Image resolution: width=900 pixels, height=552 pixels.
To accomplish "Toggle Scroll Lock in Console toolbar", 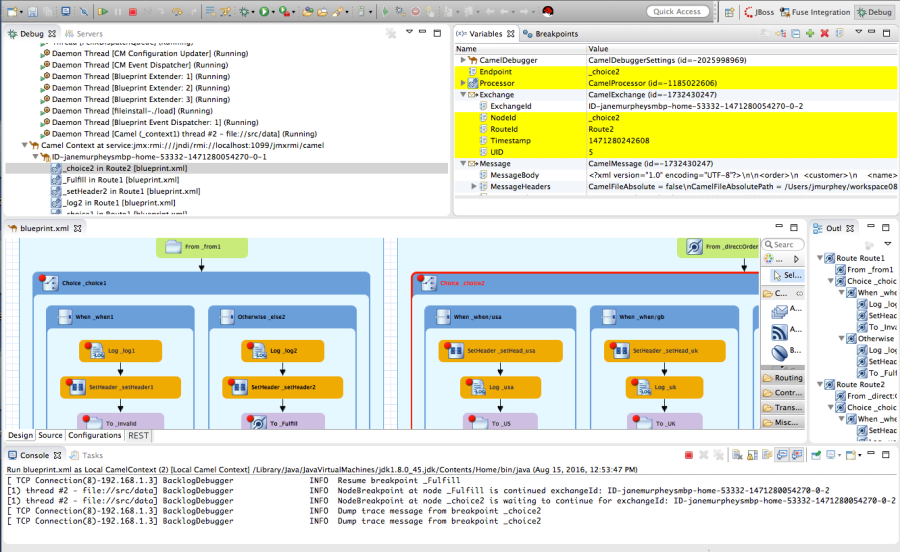I will [x=752, y=455].
